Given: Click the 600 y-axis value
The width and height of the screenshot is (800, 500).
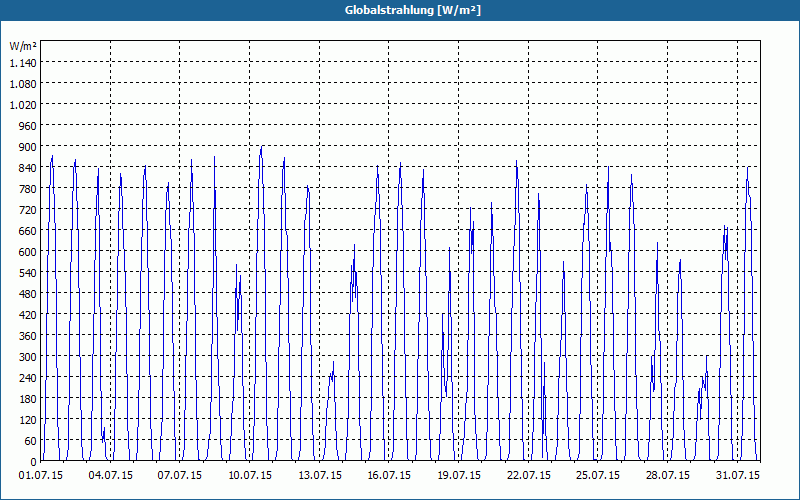Looking at the screenshot, I should pyautogui.click(x=28, y=252).
